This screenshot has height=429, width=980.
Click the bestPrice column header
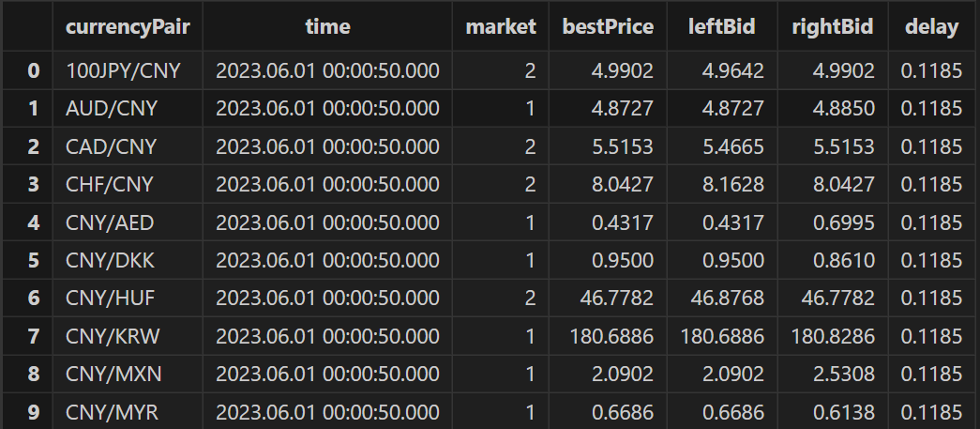click(608, 27)
